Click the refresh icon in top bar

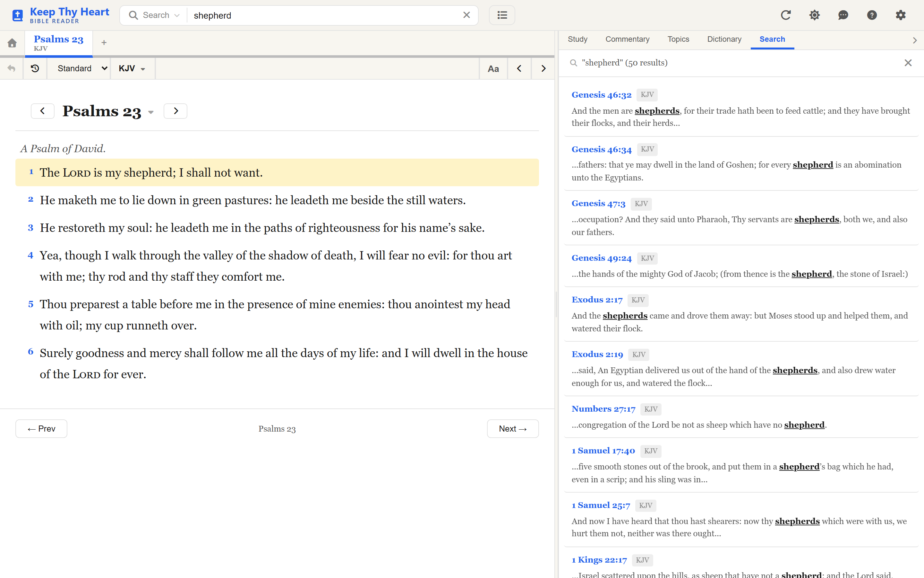pos(785,15)
